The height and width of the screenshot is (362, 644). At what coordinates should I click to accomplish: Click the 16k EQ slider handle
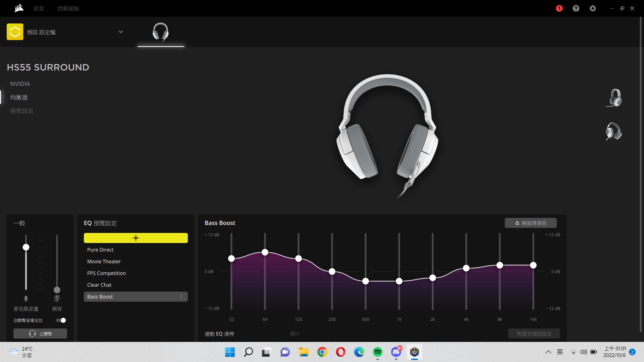click(533, 265)
